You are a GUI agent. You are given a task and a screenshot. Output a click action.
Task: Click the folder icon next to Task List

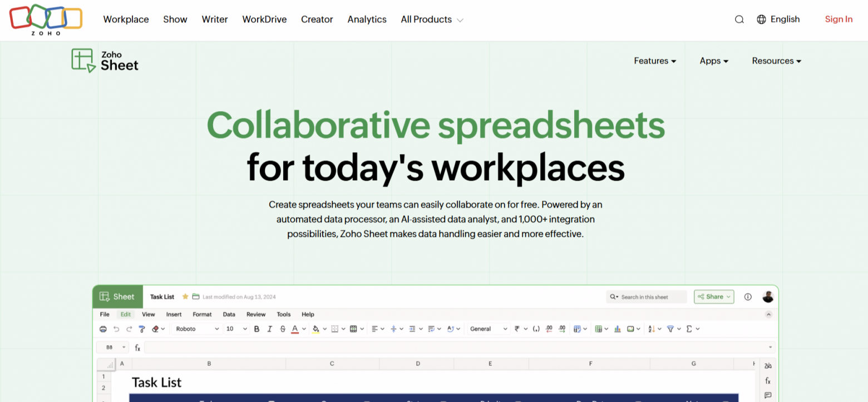pos(196,297)
